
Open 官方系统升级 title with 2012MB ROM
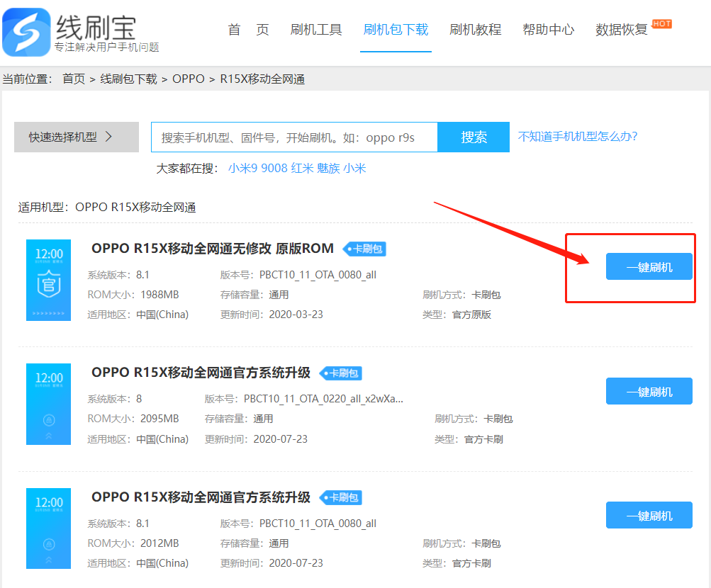pos(201,497)
